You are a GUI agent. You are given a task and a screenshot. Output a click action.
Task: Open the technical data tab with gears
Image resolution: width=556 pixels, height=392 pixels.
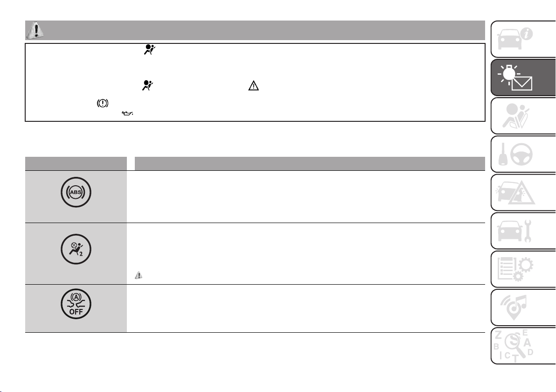(523, 269)
